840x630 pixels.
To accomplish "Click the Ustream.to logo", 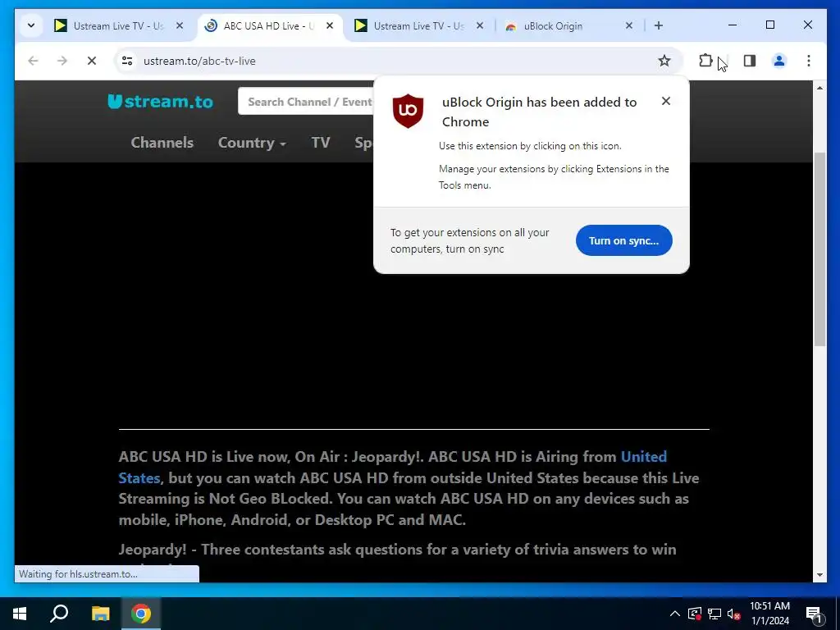I will coord(160,101).
